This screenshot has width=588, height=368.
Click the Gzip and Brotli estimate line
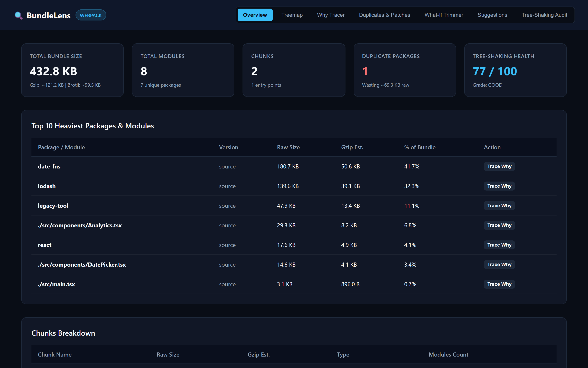[65, 85]
